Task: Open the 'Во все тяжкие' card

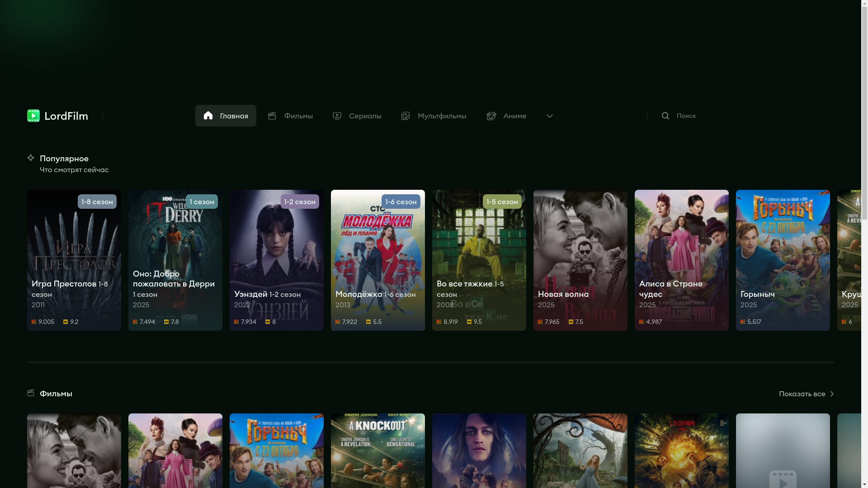Action: pos(479,260)
